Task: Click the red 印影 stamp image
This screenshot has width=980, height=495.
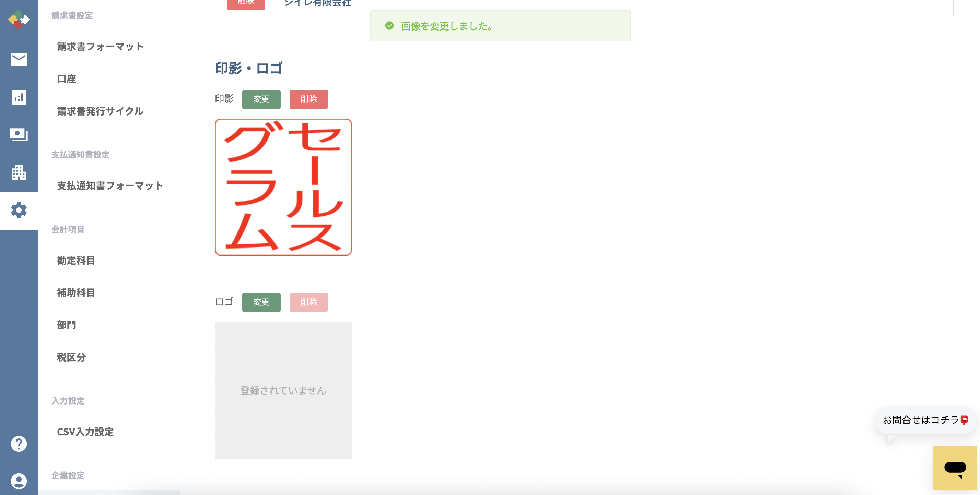Action: (x=283, y=187)
